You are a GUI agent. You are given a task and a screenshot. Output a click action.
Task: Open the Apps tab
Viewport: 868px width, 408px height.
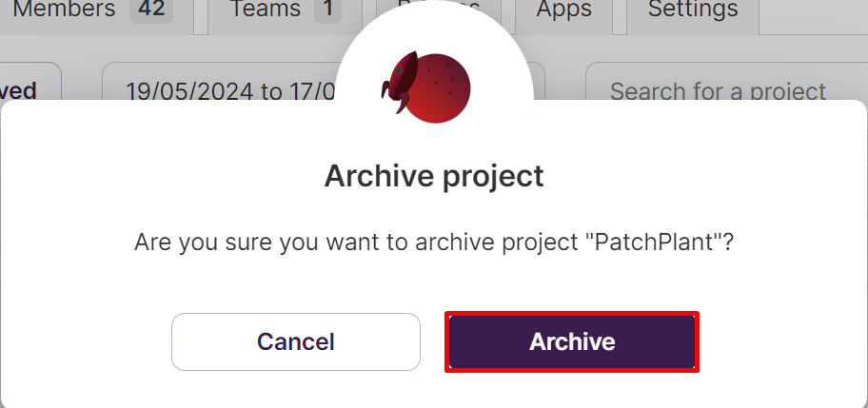click(x=563, y=11)
